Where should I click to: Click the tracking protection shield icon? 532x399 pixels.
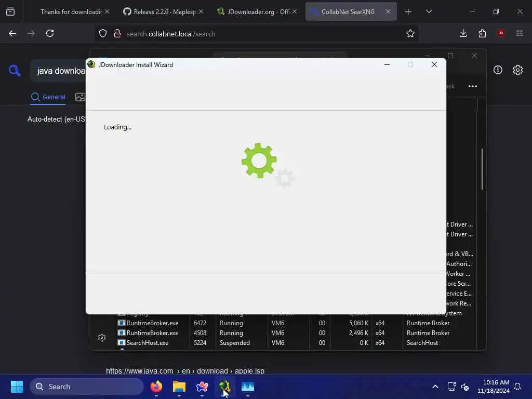coord(103,34)
